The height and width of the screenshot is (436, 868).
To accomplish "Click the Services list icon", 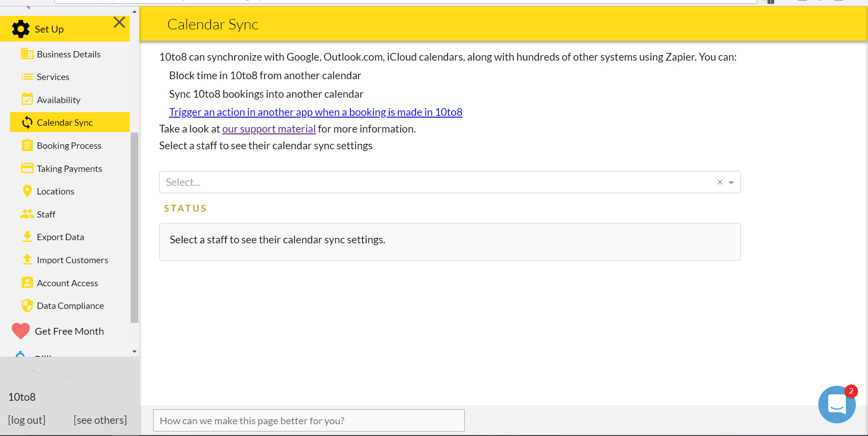I will coord(27,77).
